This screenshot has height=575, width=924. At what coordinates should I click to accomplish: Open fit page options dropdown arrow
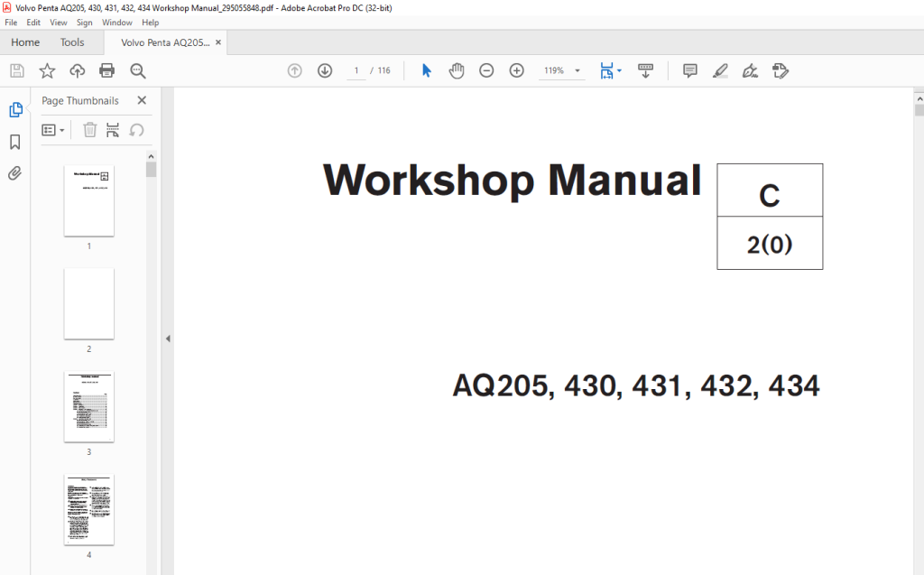click(x=619, y=70)
